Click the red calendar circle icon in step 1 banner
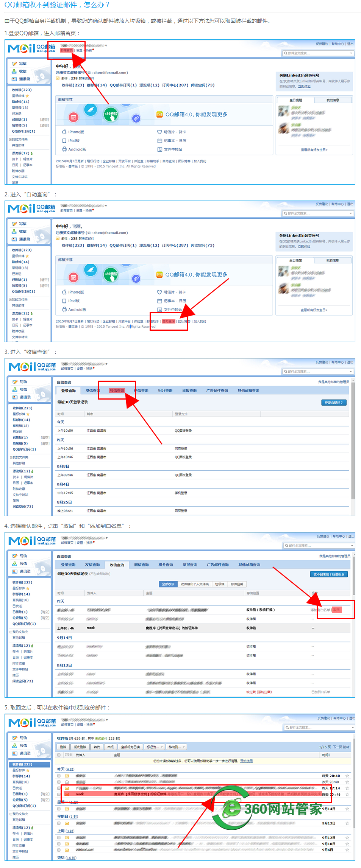Viewport: 361px width, 868px height. (73, 117)
